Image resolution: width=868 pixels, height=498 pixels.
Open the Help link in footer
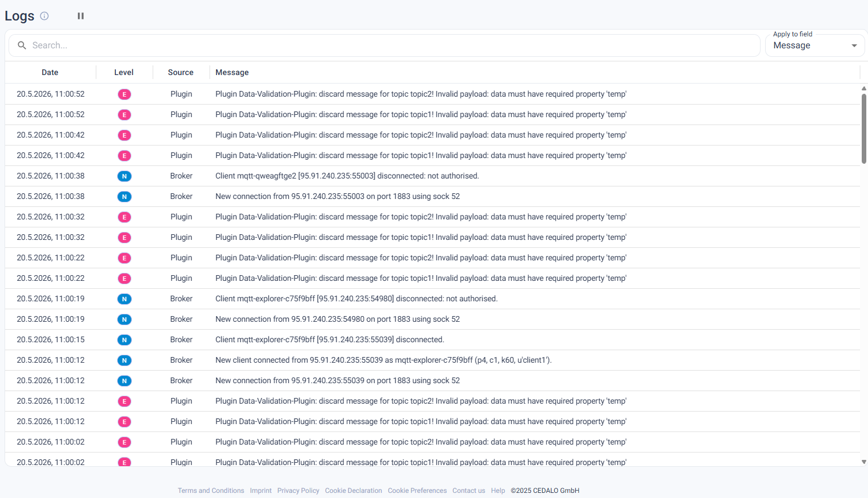click(x=498, y=491)
